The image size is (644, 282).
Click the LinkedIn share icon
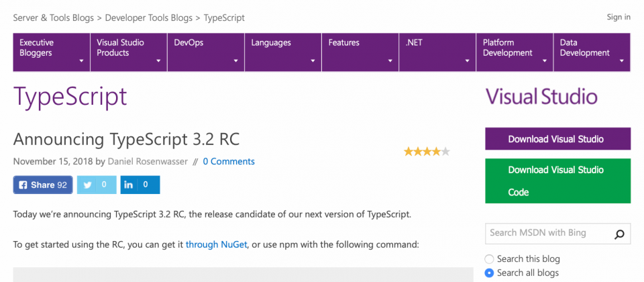[x=129, y=185]
